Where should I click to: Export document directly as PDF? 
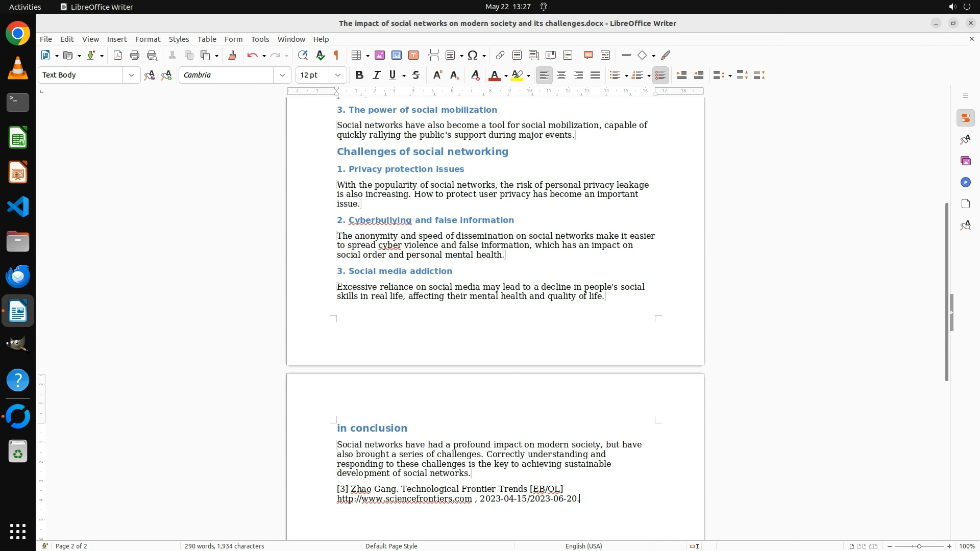click(118, 56)
